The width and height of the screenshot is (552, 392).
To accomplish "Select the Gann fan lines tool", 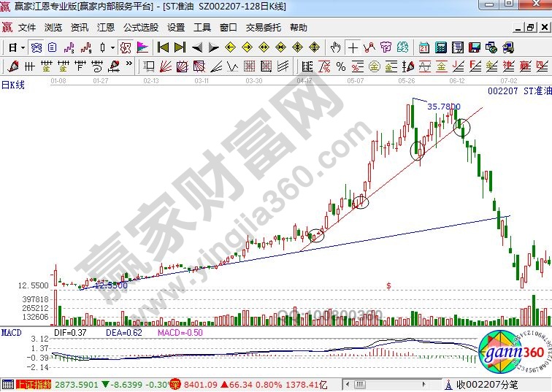I will coord(166,66).
